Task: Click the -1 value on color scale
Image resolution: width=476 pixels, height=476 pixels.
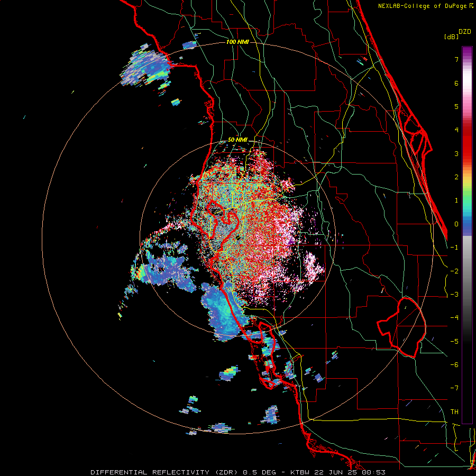Action: (454, 248)
